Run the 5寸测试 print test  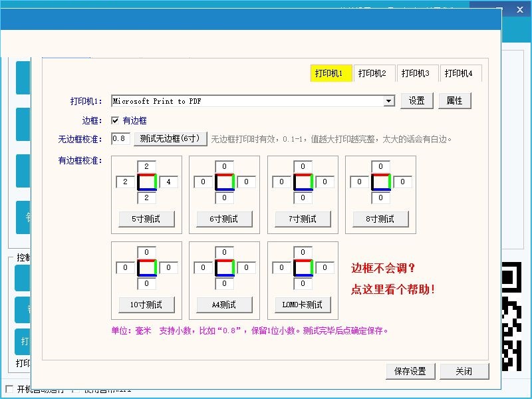[146, 219]
